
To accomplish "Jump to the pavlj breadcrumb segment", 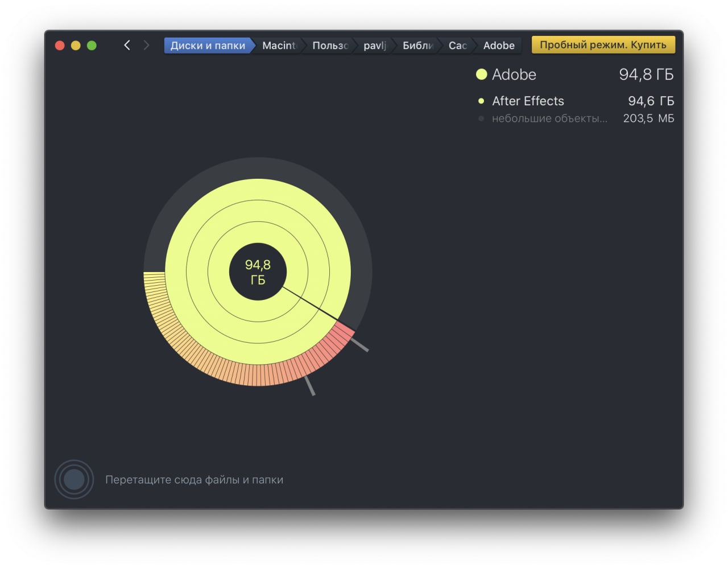I will point(375,46).
